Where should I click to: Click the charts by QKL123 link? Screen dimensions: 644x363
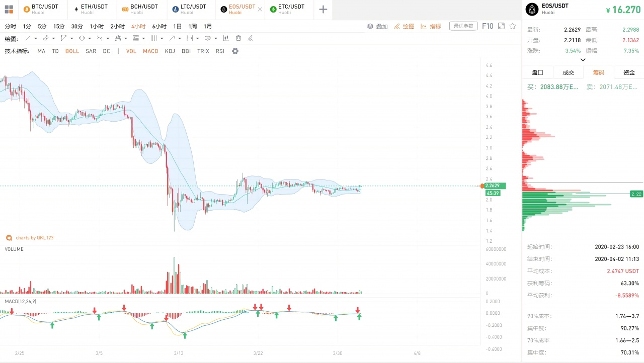pos(34,238)
